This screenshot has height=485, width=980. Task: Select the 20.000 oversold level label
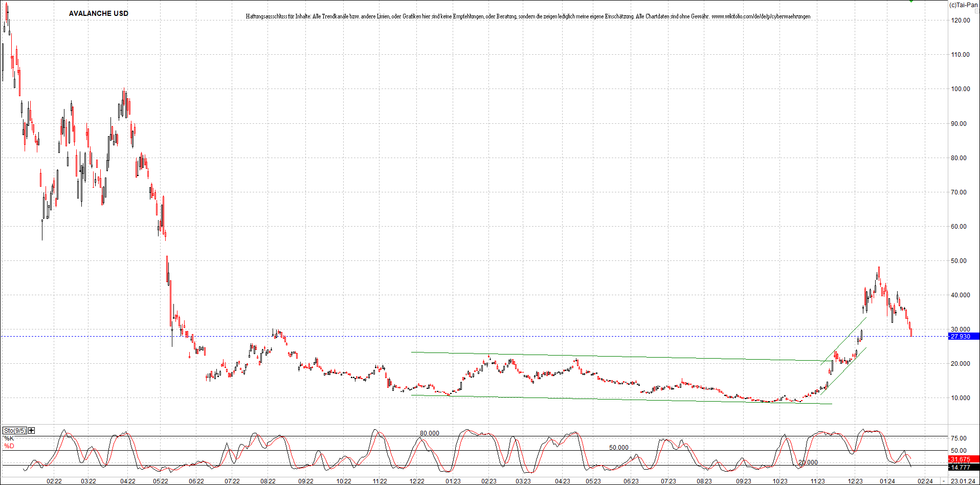pos(808,462)
